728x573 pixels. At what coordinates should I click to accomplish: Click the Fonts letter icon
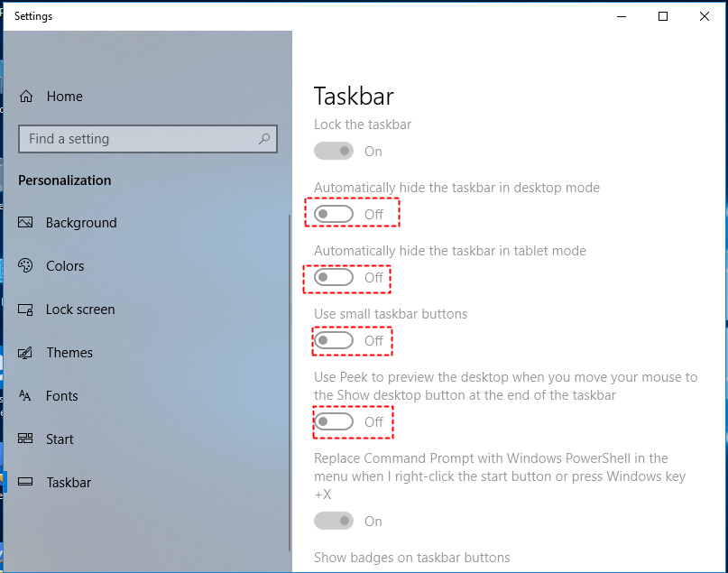click(26, 396)
